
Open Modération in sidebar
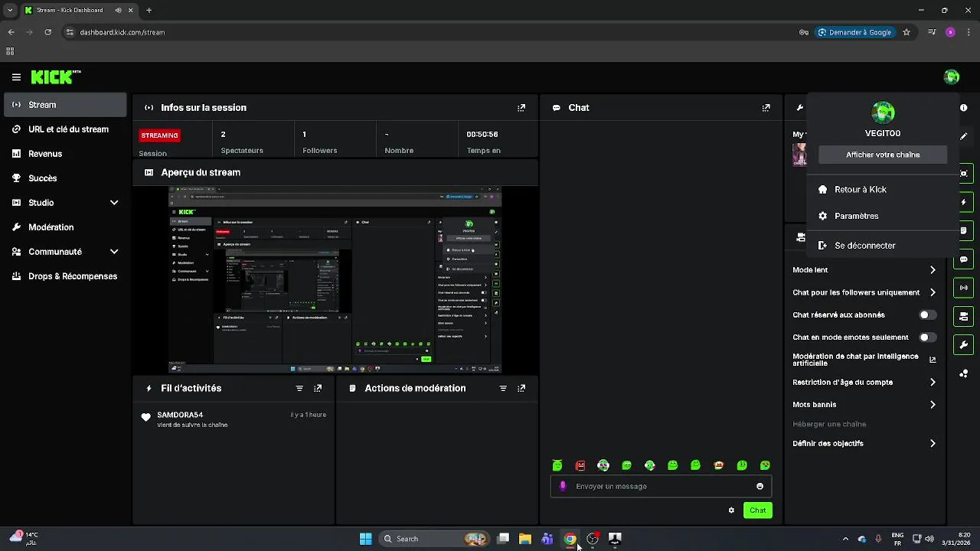(x=65, y=227)
